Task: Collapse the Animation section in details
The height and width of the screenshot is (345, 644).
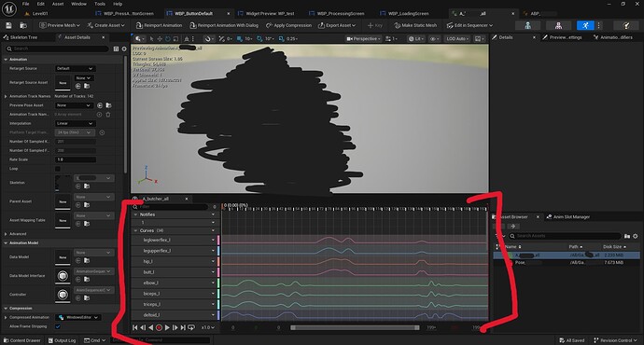Action: click(6, 60)
